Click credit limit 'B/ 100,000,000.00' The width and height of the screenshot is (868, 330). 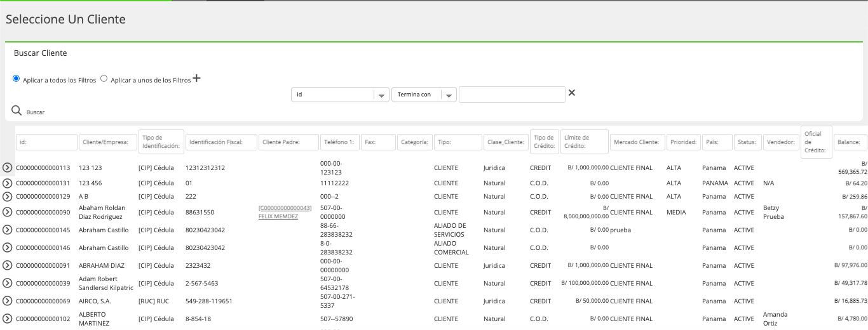(x=585, y=283)
